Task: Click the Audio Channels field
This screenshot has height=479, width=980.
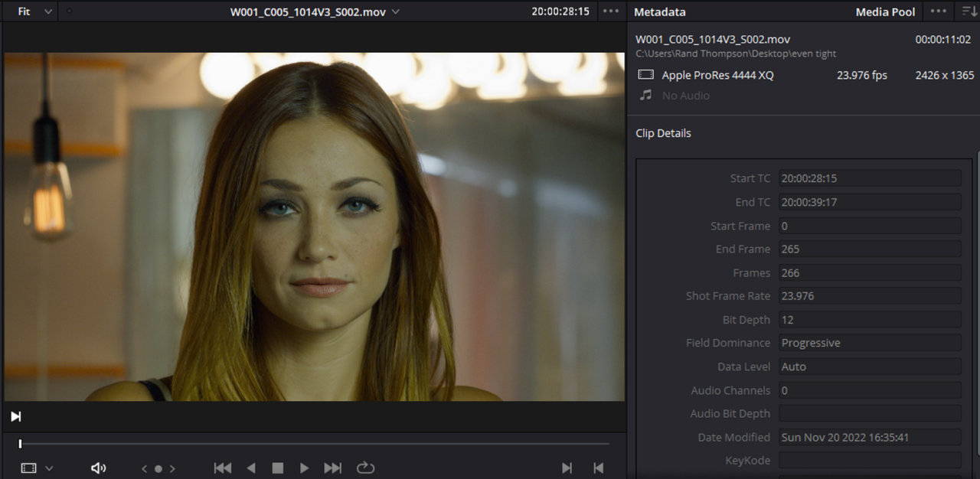Action: point(870,390)
